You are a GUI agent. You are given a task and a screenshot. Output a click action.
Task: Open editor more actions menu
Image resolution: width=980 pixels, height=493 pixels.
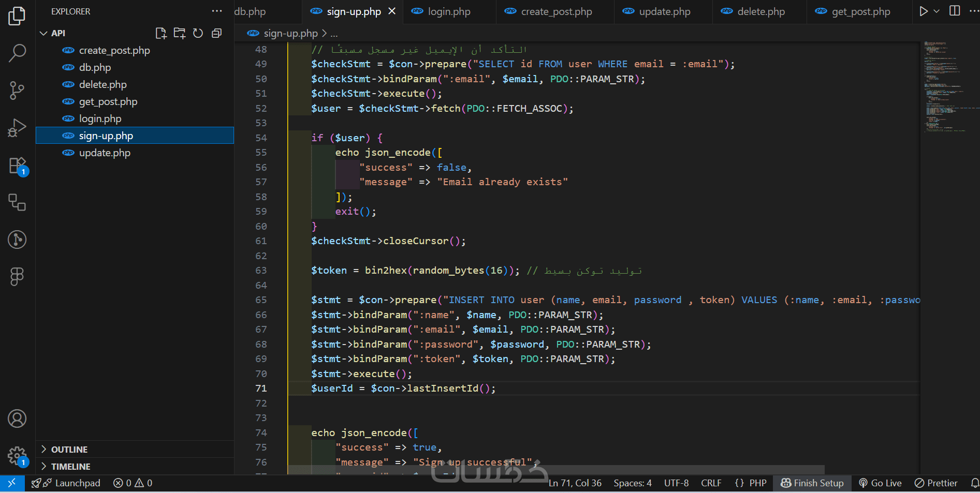click(973, 11)
